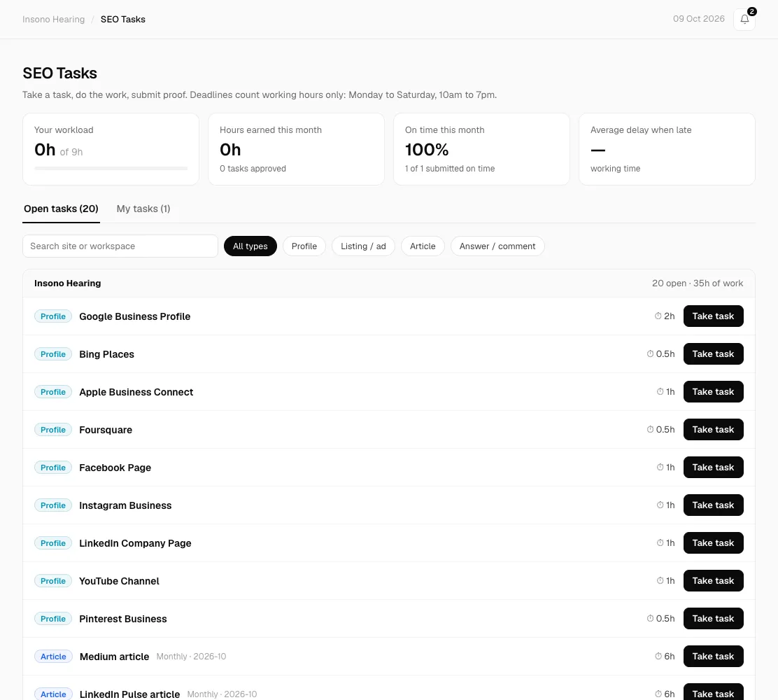Click the 2h estimate on Google Business Profile
Viewport: 778px width, 700px height.
670,316
